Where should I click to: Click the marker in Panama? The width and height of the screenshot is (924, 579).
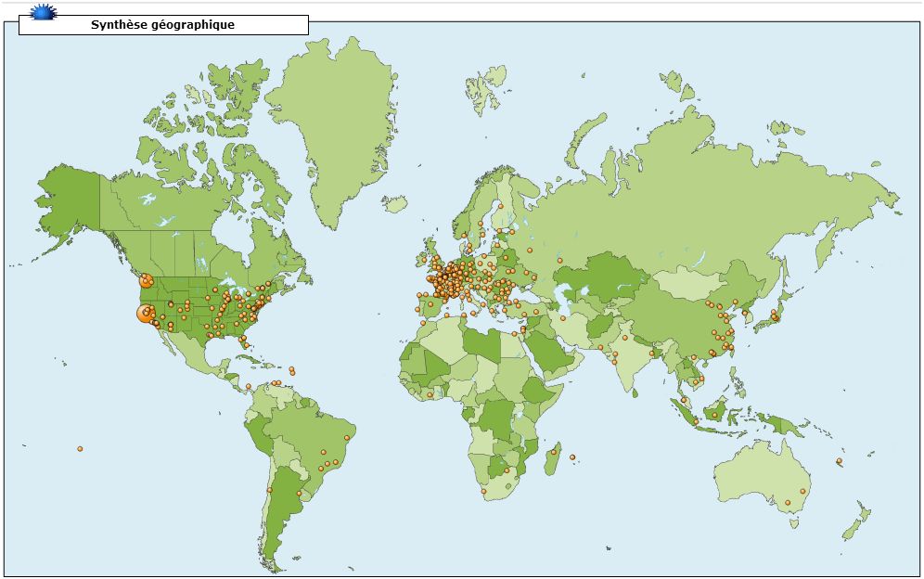tap(248, 387)
